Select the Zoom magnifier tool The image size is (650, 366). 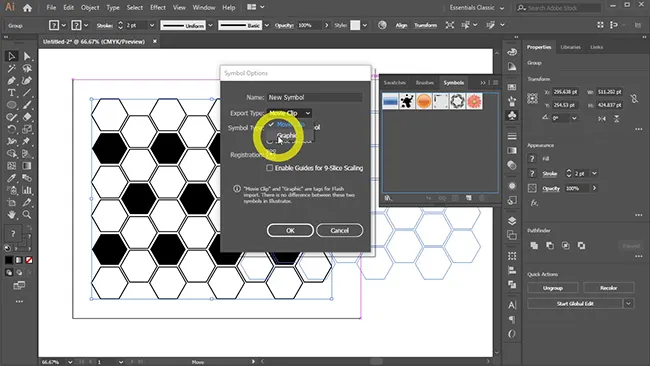[x=27, y=215]
